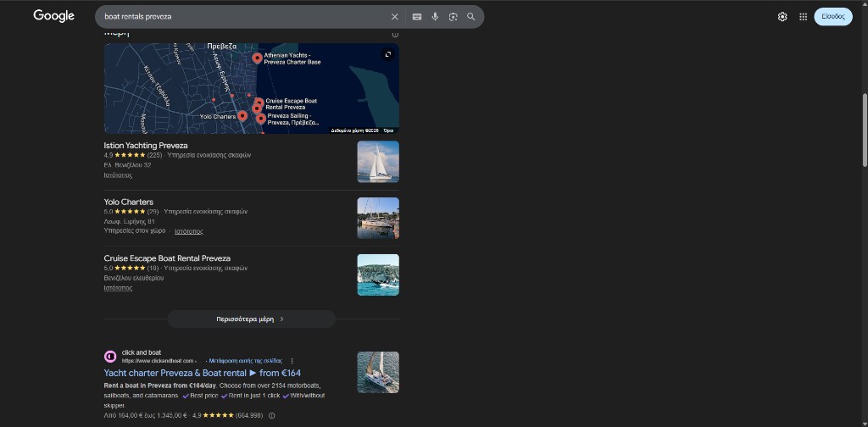Open the Istion Yachting Preveza listing
Screen dimensions: 868x427
tap(146, 146)
